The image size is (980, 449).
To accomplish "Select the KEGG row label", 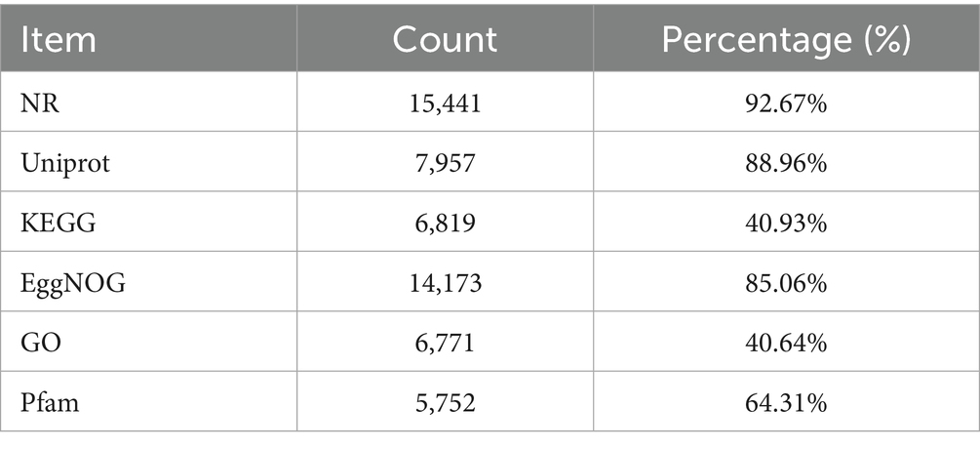I will click(x=59, y=224).
